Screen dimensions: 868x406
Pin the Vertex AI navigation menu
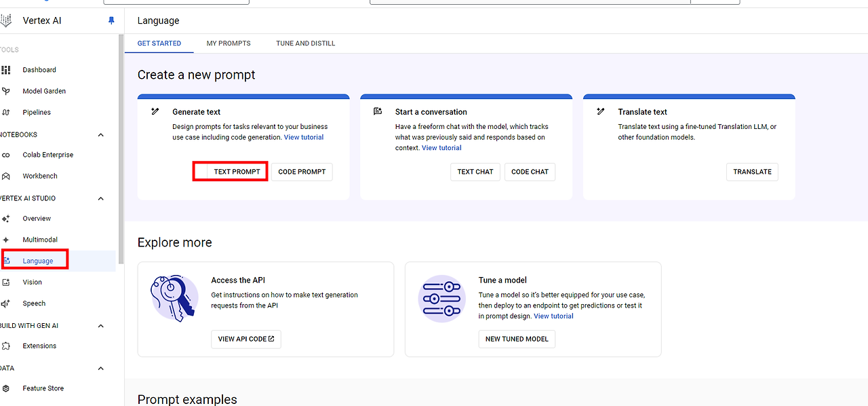[x=112, y=21]
